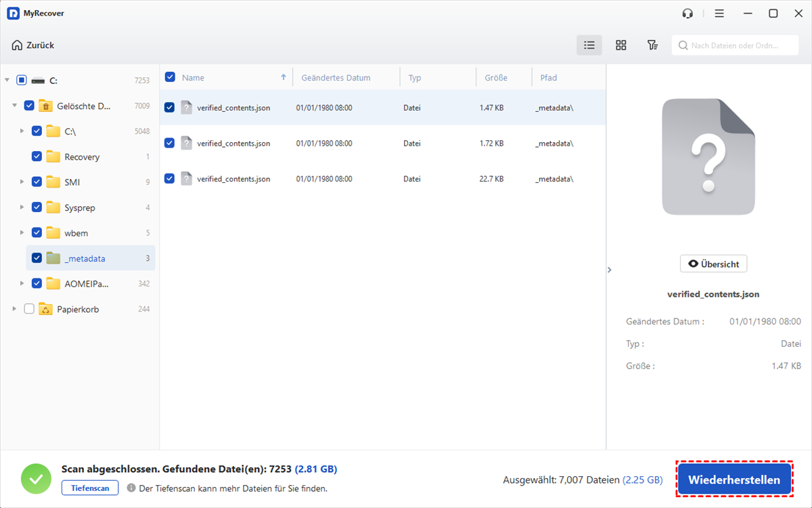The image size is (812, 508).
Task: Click the Recovery folder icon
Action: pyautogui.click(x=53, y=156)
